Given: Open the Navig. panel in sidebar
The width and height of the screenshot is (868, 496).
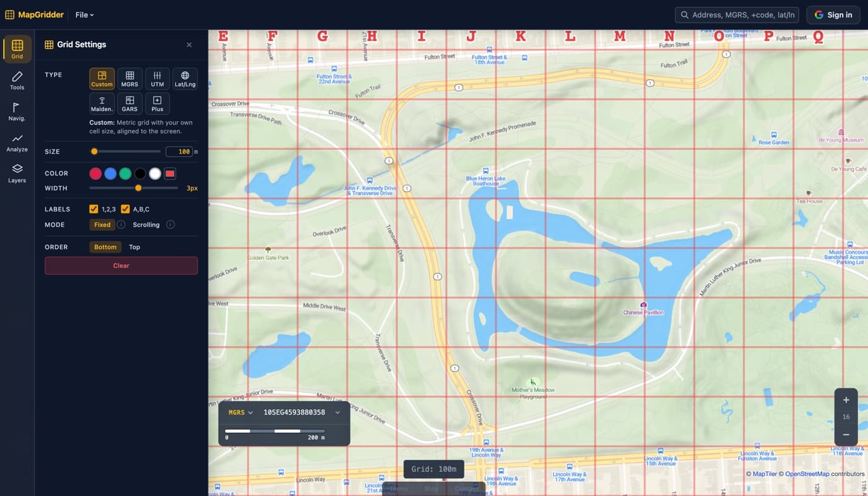Looking at the screenshot, I should (17, 111).
